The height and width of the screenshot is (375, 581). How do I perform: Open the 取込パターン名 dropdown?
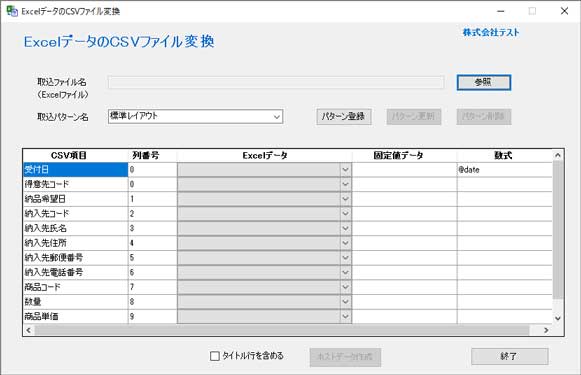tap(277, 117)
